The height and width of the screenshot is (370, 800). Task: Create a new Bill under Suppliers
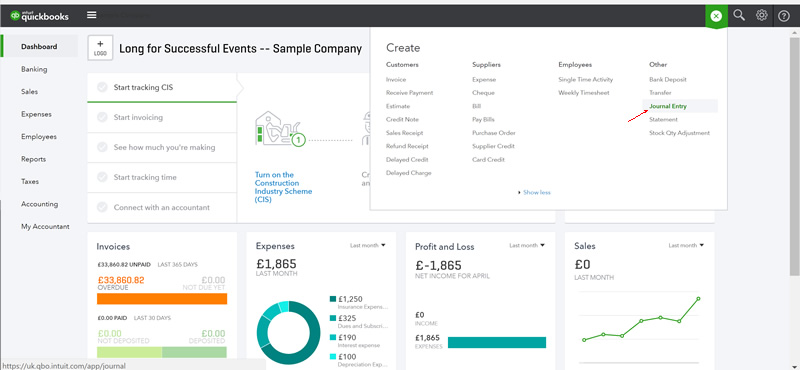click(x=477, y=106)
